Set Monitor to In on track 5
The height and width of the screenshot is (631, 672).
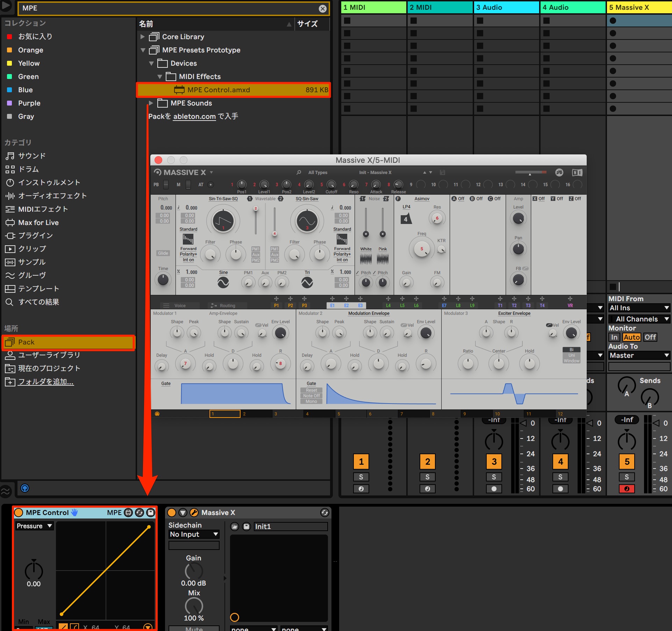614,337
